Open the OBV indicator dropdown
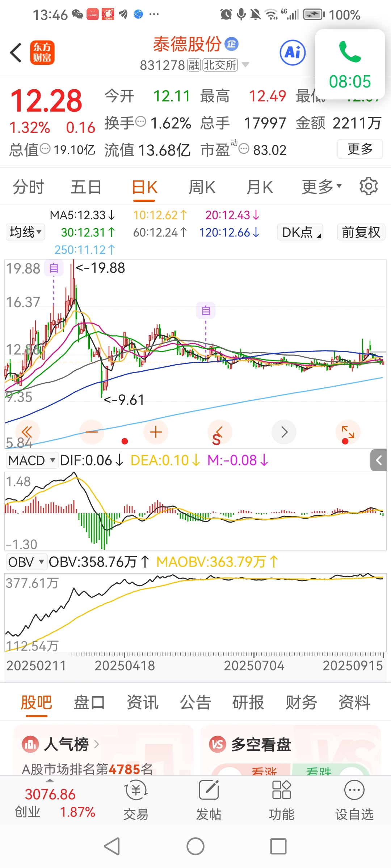Screen dimensions: 391x868 [26, 562]
